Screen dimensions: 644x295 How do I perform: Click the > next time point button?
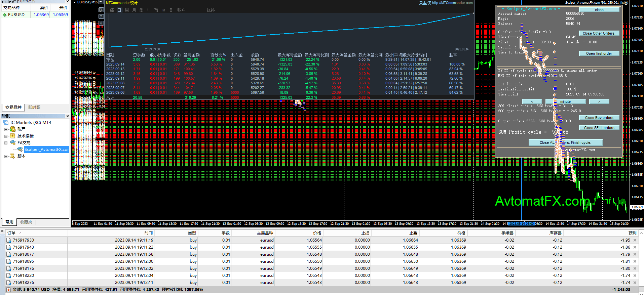(599, 101)
